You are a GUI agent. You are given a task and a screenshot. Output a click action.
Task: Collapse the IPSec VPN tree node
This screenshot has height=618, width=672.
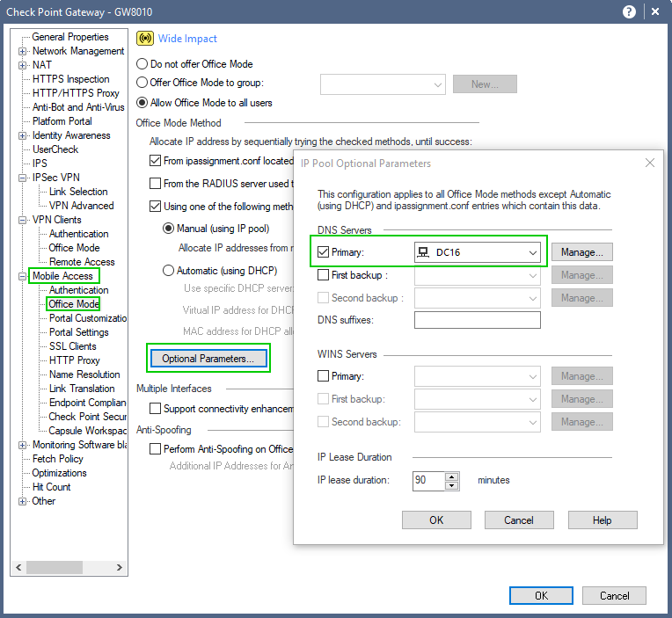pos(22,178)
